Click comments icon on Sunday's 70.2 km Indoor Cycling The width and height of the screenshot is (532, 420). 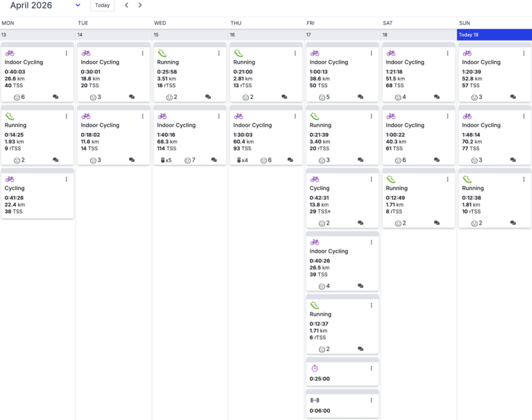pyautogui.click(x=513, y=160)
